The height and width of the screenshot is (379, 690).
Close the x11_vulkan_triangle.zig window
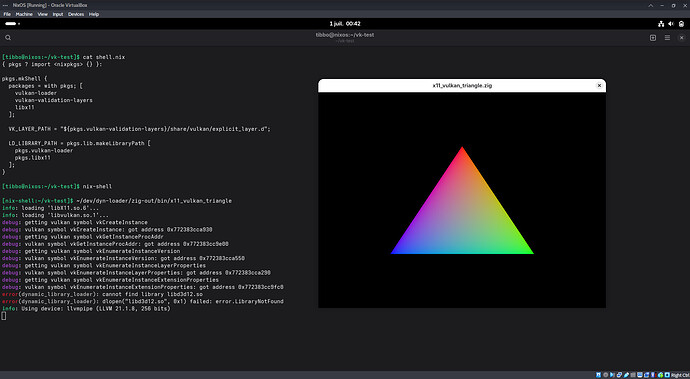(599, 85)
